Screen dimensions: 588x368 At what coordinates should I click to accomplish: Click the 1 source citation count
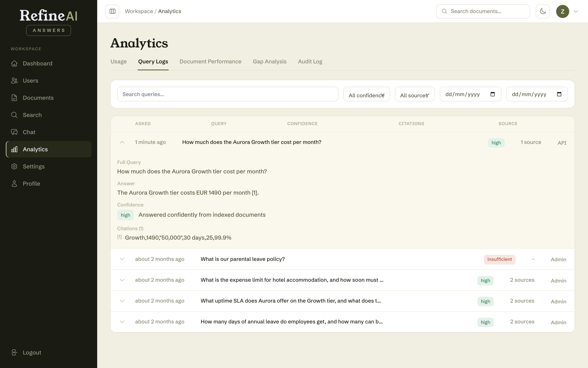click(x=531, y=142)
